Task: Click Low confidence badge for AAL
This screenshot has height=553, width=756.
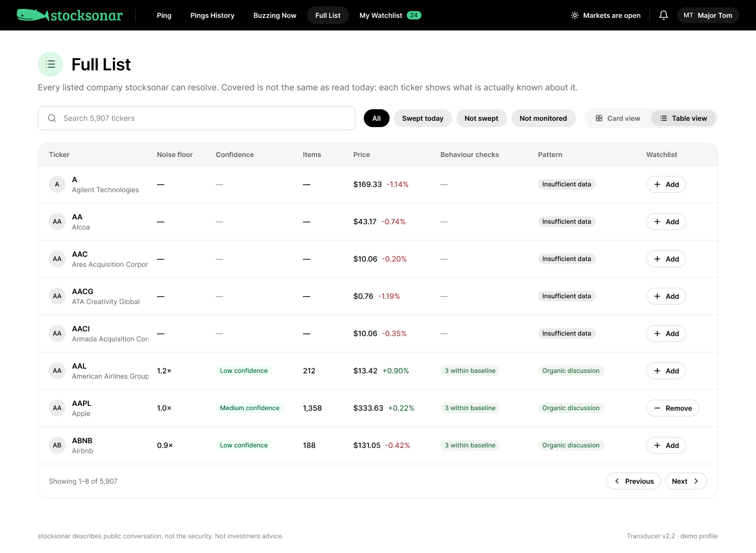Action: 244,371
